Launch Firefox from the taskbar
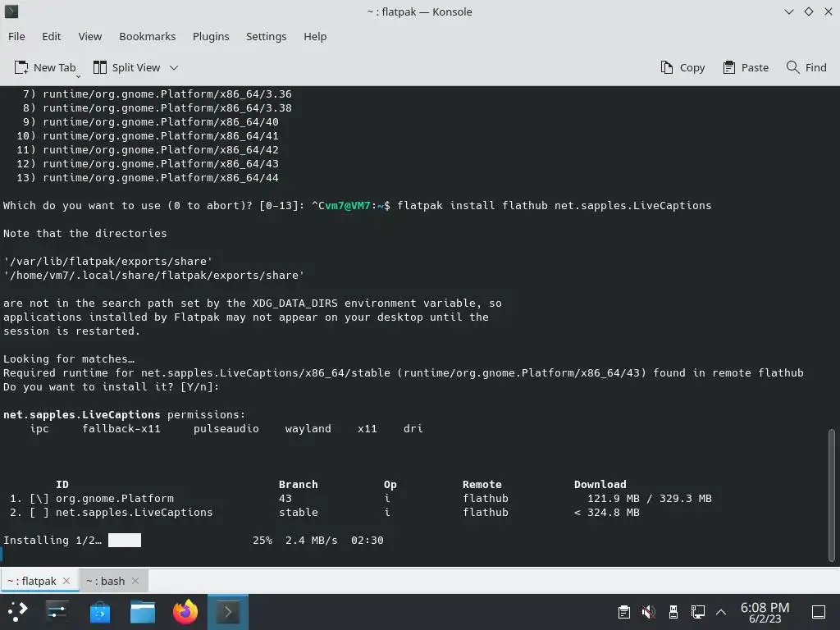 [185, 612]
